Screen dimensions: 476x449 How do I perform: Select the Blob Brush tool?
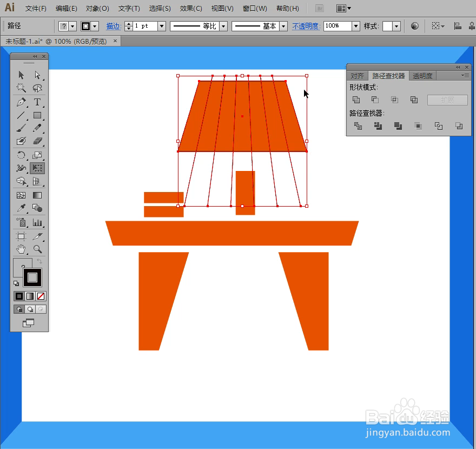point(21,141)
